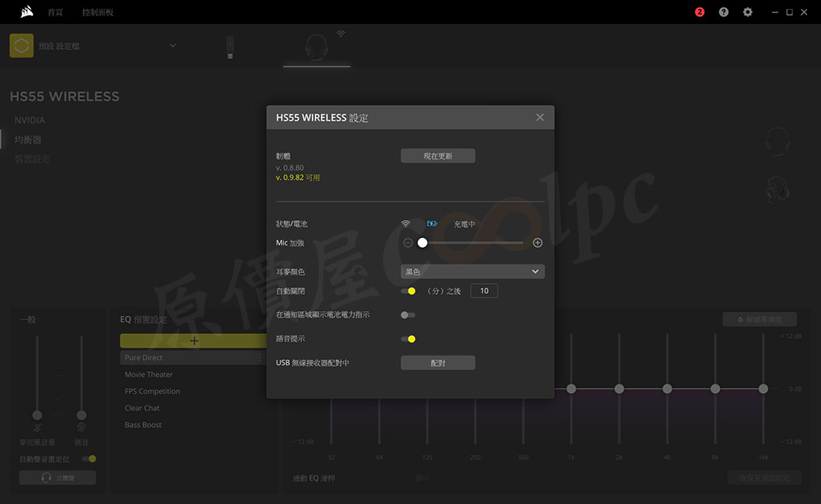Click current firmware v. 0.8.80 text
The width and height of the screenshot is (821, 504).
290,167
